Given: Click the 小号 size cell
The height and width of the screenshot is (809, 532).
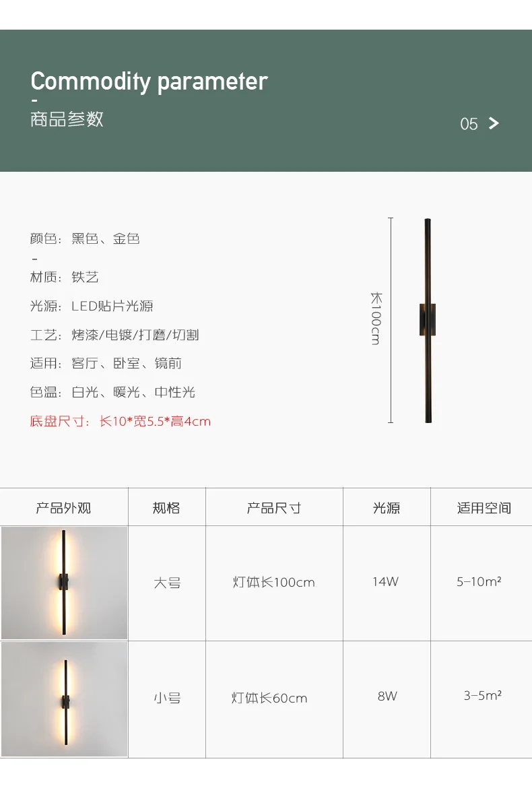Looking at the screenshot, I should coord(167,699).
